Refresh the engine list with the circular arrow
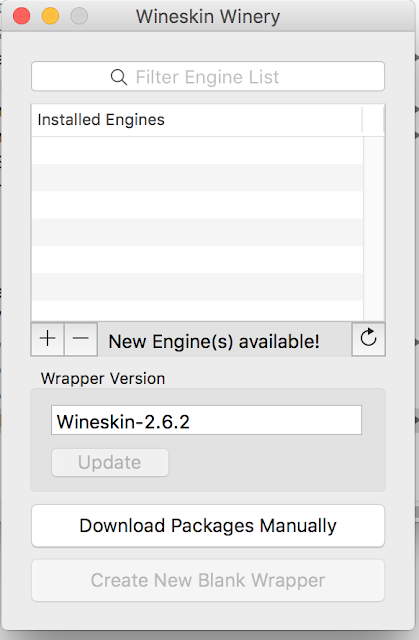This screenshot has width=419, height=640. (x=368, y=339)
